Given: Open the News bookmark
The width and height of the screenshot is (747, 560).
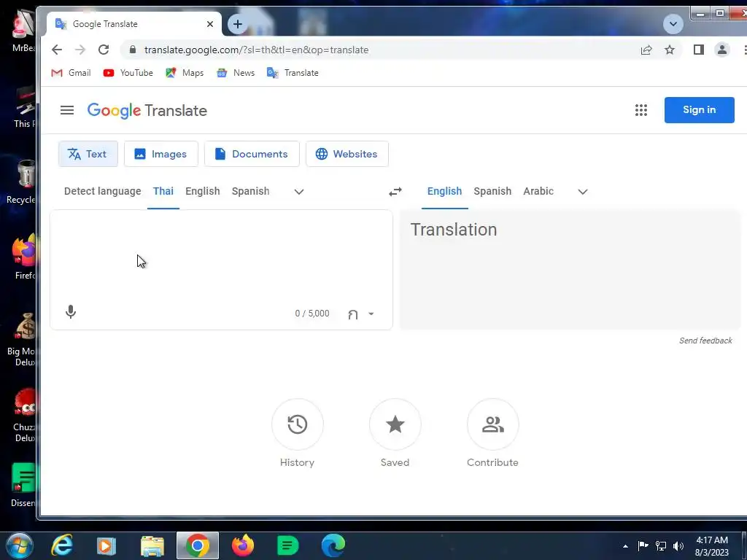Looking at the screenshot, I should [236, 73].
